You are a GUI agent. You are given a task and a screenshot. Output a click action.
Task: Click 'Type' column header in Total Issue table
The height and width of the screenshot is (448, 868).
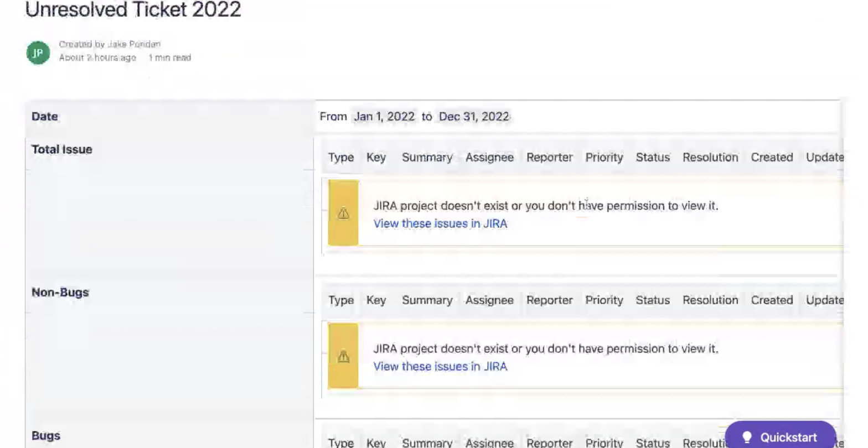tap(341, 158)
